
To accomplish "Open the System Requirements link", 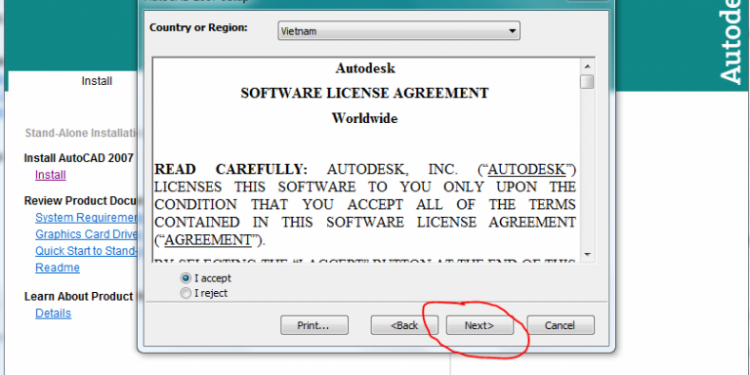I will pyautogui.click(x=86, y=218).
